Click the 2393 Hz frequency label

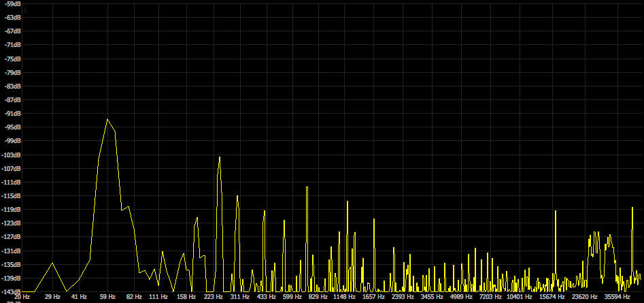coord(403,296)
